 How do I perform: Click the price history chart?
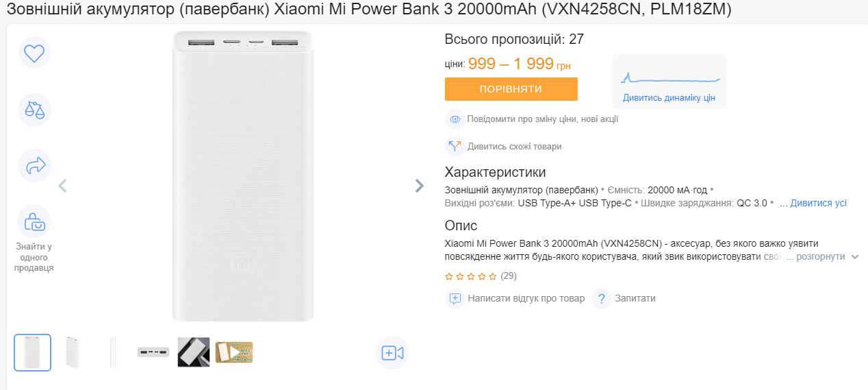[x=669, y=76]
